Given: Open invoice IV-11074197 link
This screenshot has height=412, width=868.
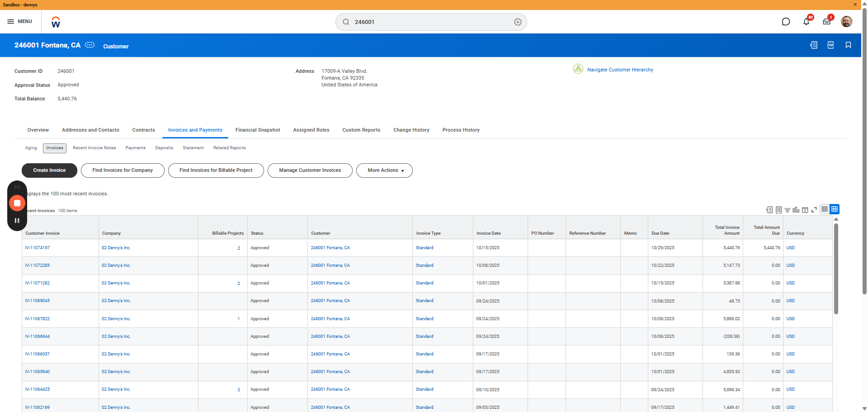Looking at the screenshot, I should [38, 248].
